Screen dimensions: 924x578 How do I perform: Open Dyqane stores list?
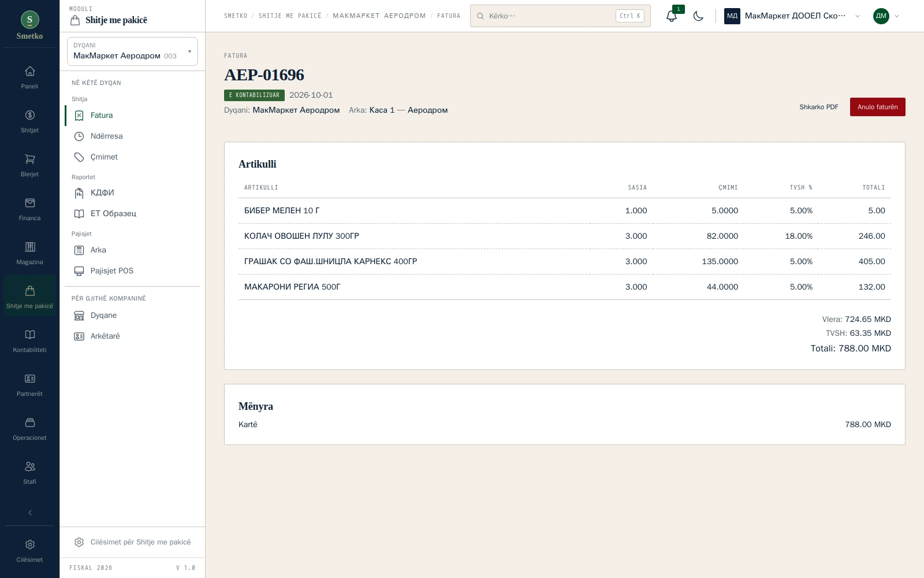[x=132, y=316]
